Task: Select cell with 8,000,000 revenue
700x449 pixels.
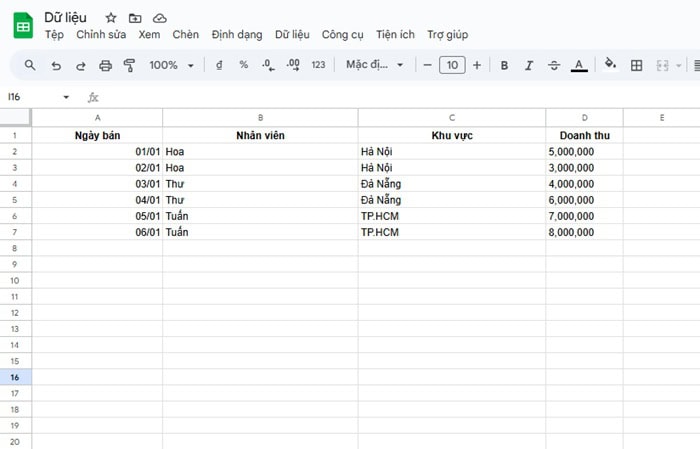Action: [584, 232]
